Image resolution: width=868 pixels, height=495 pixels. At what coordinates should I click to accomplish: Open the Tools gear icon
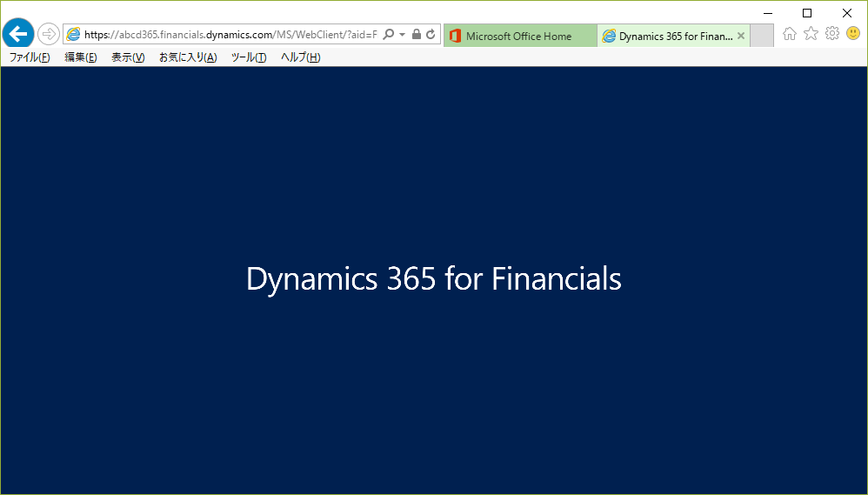click(x=832, y=34)
